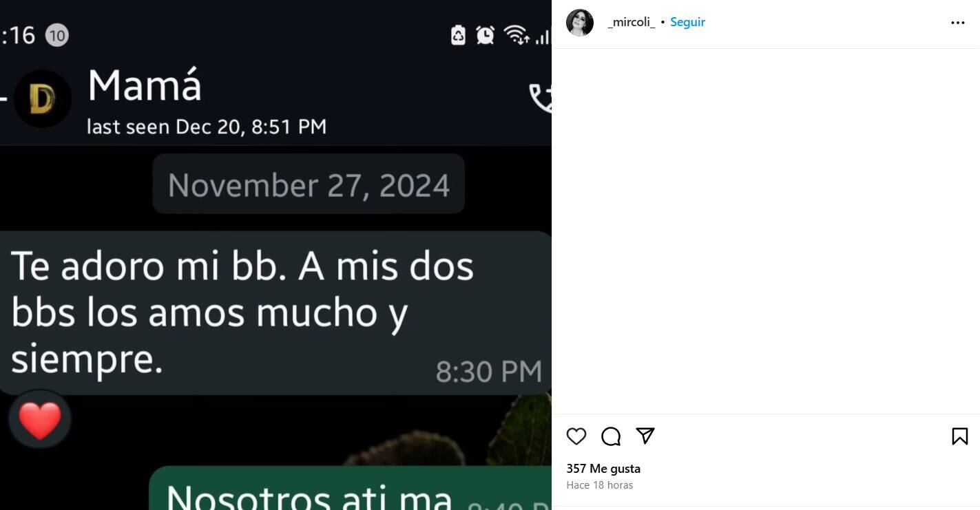This screenshot has width=980, height=510.
Task: Save the post with the bookmark icon
Action: (959, 436)
